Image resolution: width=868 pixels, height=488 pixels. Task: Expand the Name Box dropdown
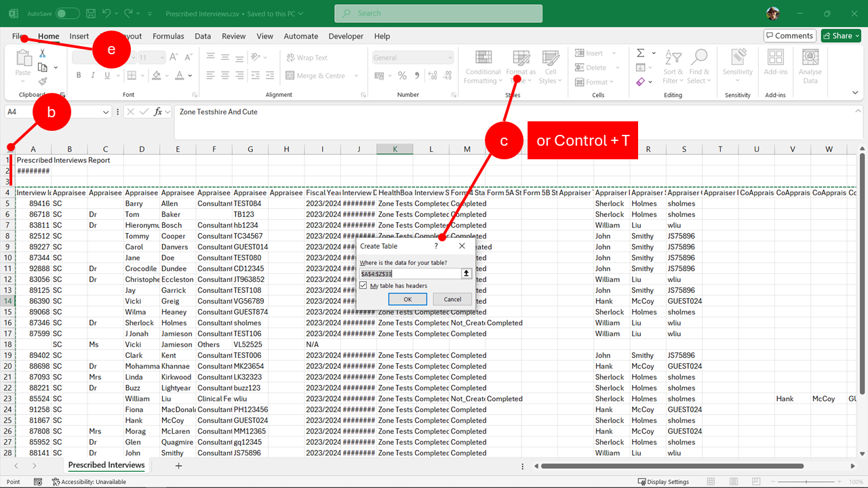pyautogui.click(x=106, y=112)
